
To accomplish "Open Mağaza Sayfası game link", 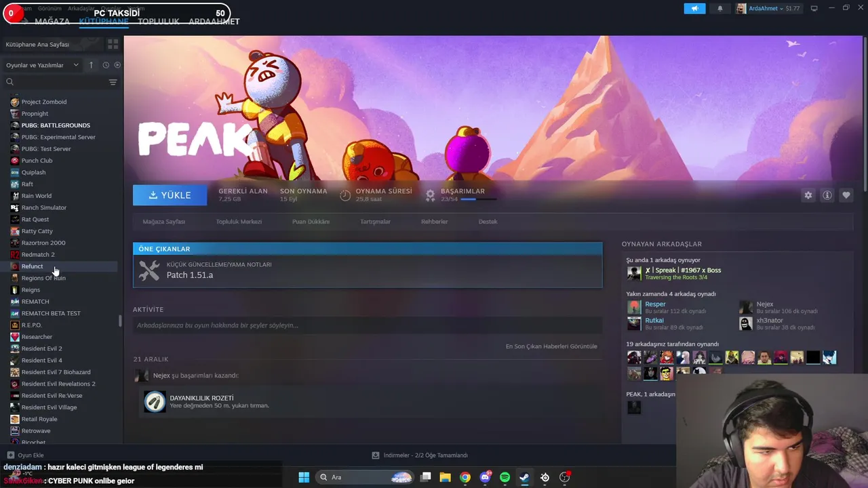I will [x=163, y=222].
